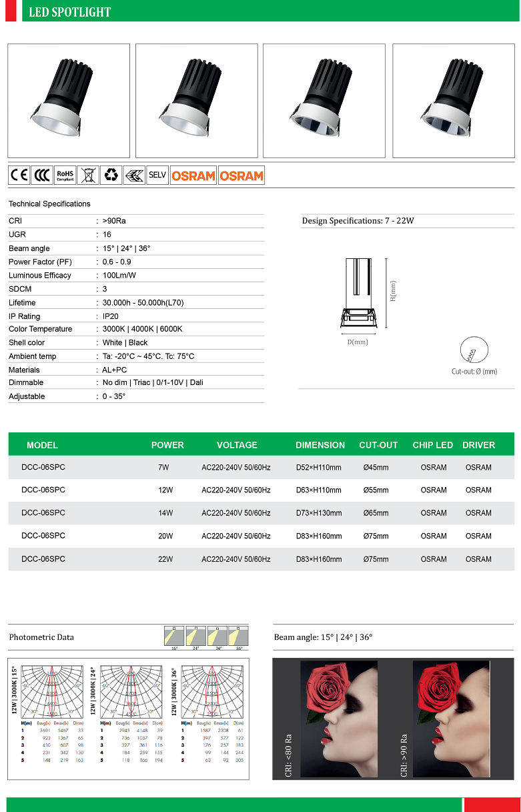Click the Adjustable value '0 - 35°'
Image resolution: width=521 pixels, height=812 pixels.
pos(113,396)
